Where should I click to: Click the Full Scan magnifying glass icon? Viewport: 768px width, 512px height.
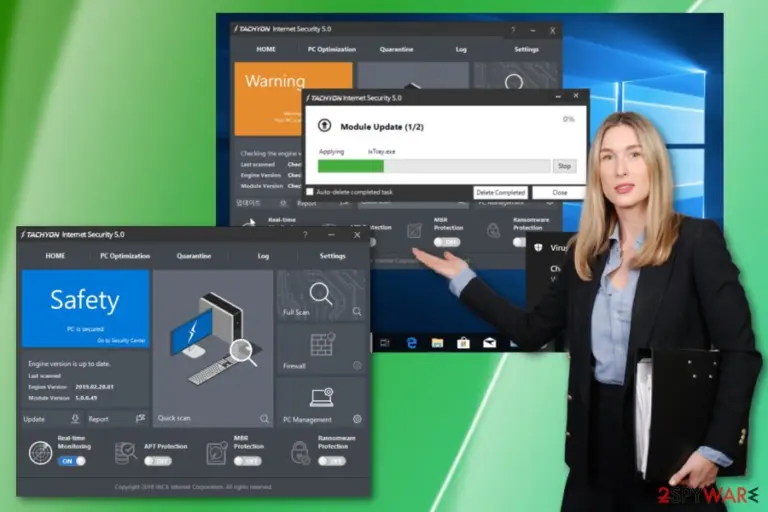coord(321,293)
